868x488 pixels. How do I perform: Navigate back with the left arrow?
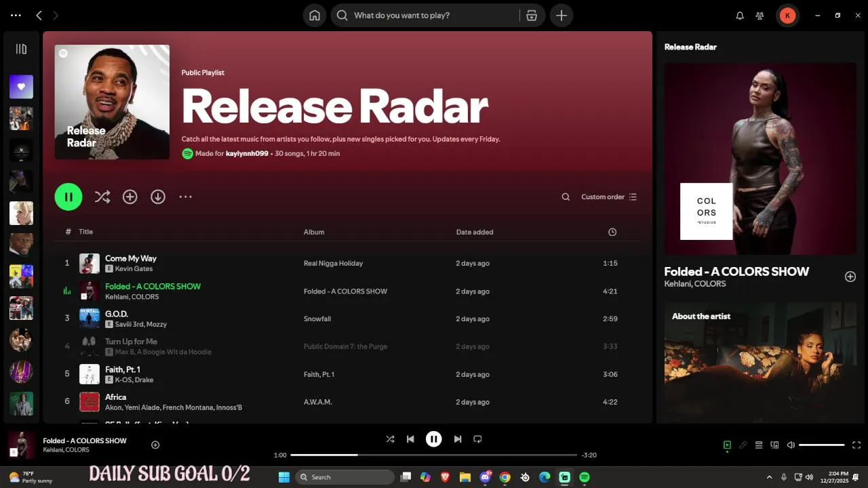coord(39,15)
